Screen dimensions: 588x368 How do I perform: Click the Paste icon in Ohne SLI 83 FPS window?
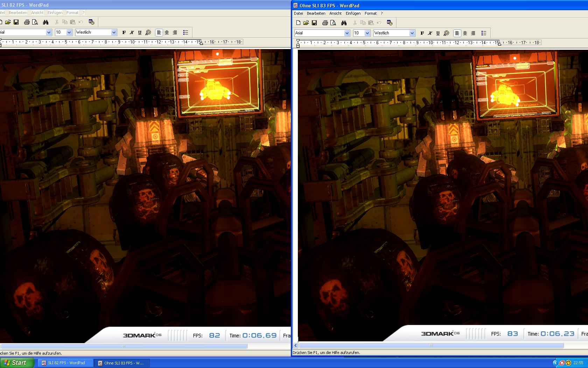click(x=371, y=23)
